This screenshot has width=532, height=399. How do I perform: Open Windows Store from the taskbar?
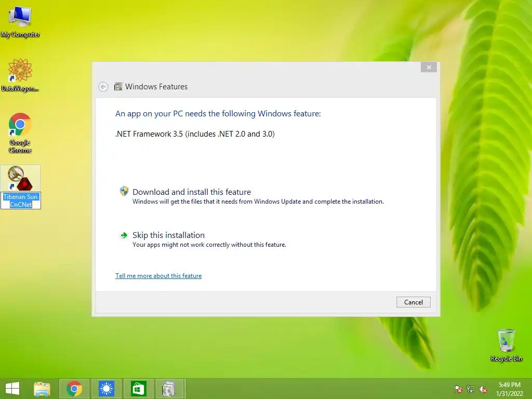(138, 389)
